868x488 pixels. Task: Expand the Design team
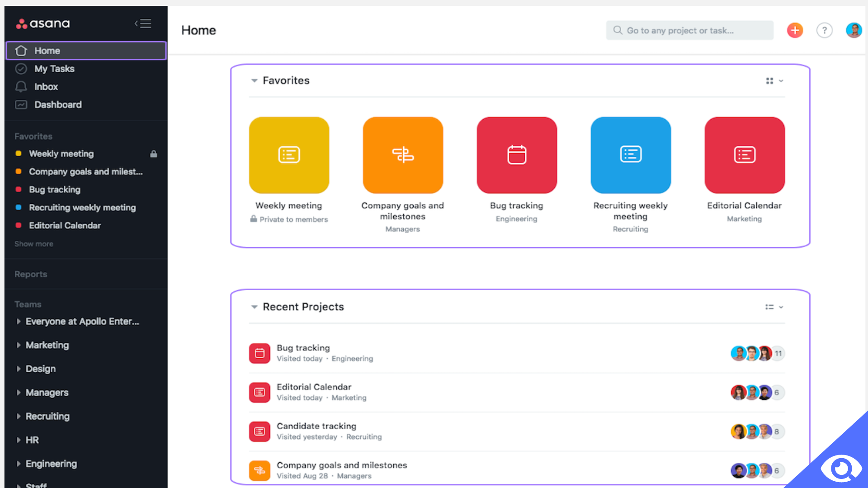(x=19, y=369)
